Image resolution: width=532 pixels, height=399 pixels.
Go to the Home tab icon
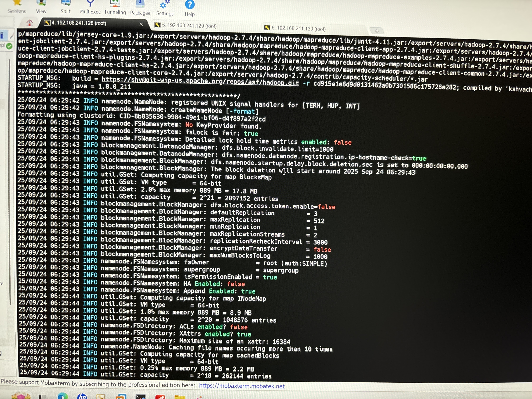pyautogui.click(x=30, y=23)
